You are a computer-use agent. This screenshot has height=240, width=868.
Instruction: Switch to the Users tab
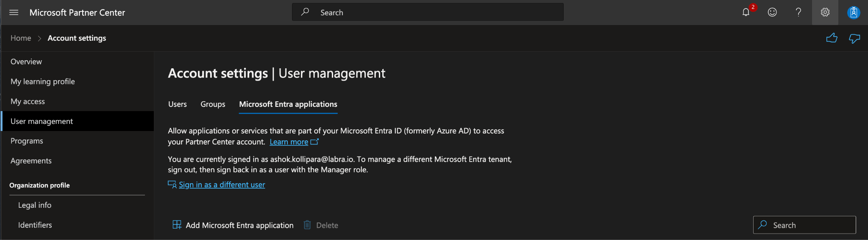[177, 104]
